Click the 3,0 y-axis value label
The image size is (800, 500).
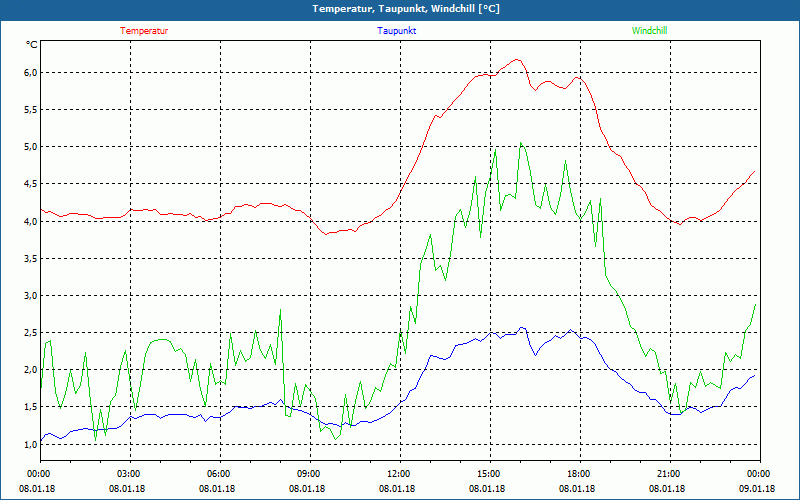click(30, 295)
